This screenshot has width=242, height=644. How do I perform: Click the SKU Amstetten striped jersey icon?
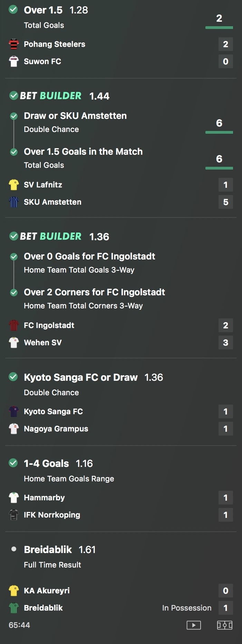tap(14, 202)
